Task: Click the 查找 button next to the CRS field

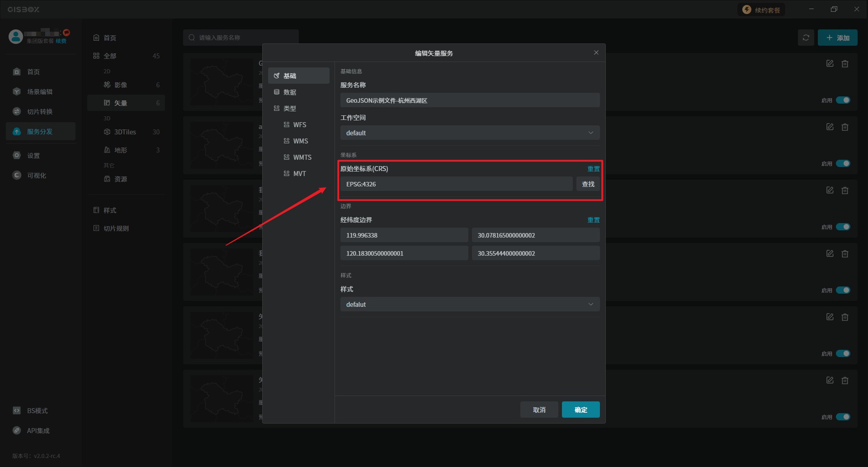Action: [588, 184]
